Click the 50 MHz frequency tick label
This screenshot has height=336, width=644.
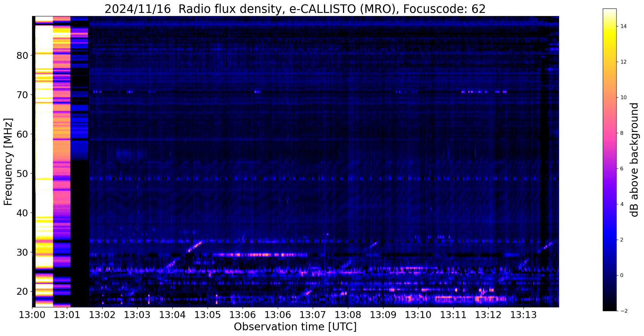[22, 174]
